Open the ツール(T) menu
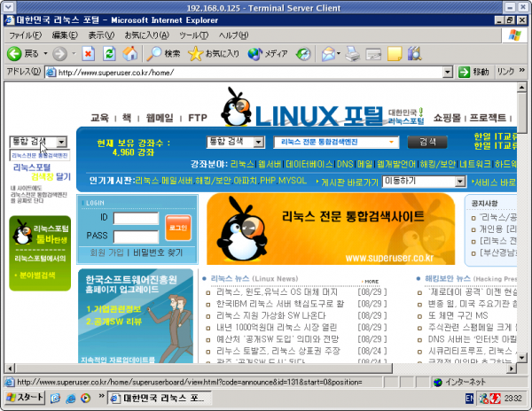 [x=193, y=35]
